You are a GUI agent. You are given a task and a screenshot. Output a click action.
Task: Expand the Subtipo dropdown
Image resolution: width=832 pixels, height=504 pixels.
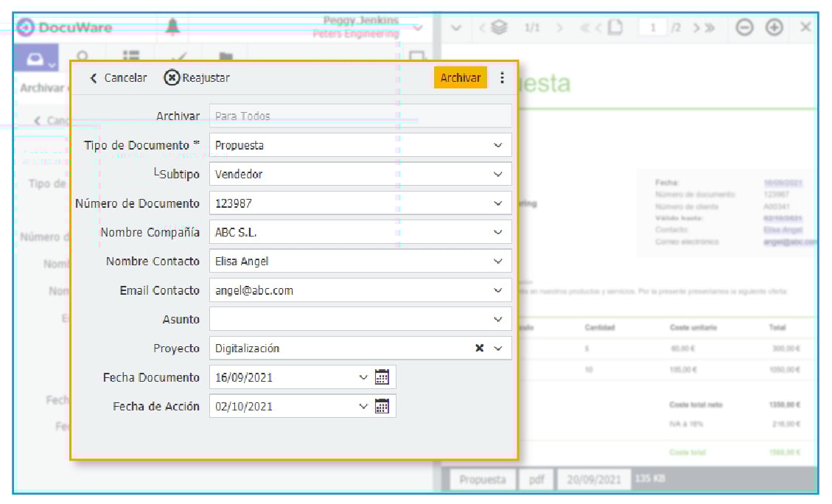[498, 175]
